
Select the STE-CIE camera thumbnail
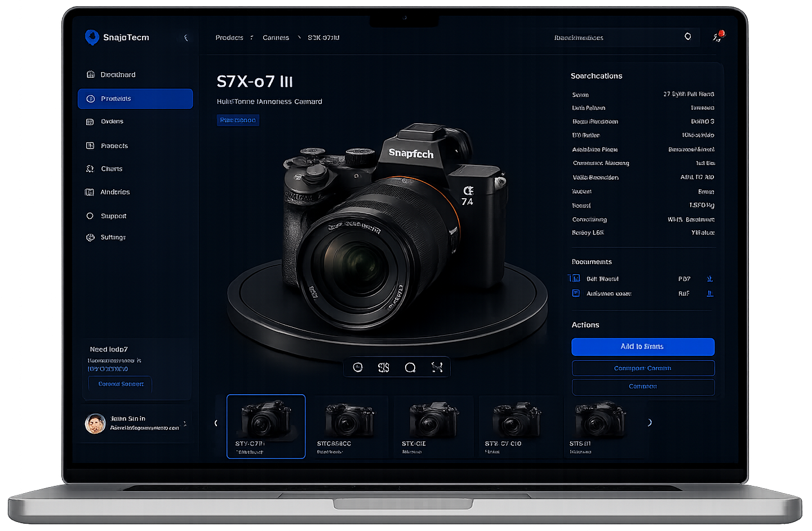tap(434, 426)
